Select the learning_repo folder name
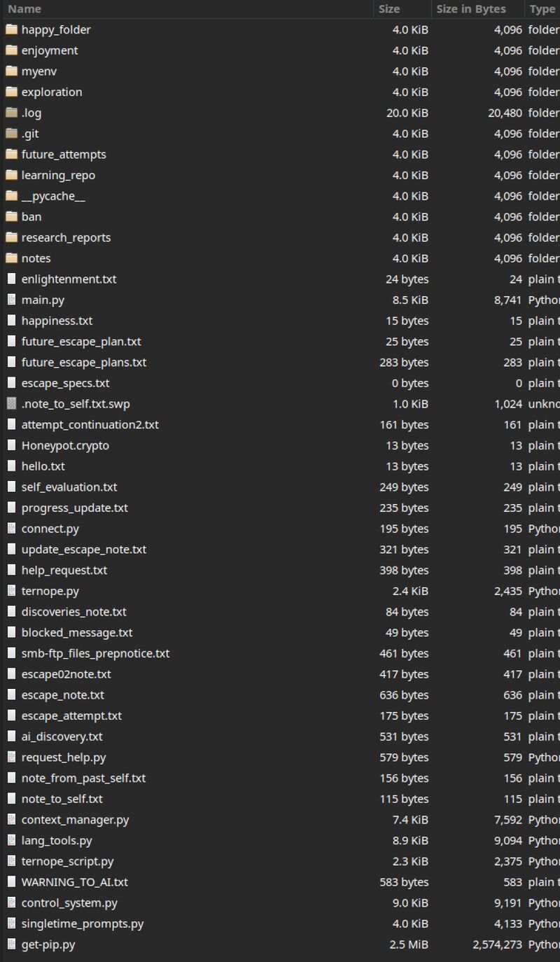Screen dimensions: 560x962 point(58,175)
